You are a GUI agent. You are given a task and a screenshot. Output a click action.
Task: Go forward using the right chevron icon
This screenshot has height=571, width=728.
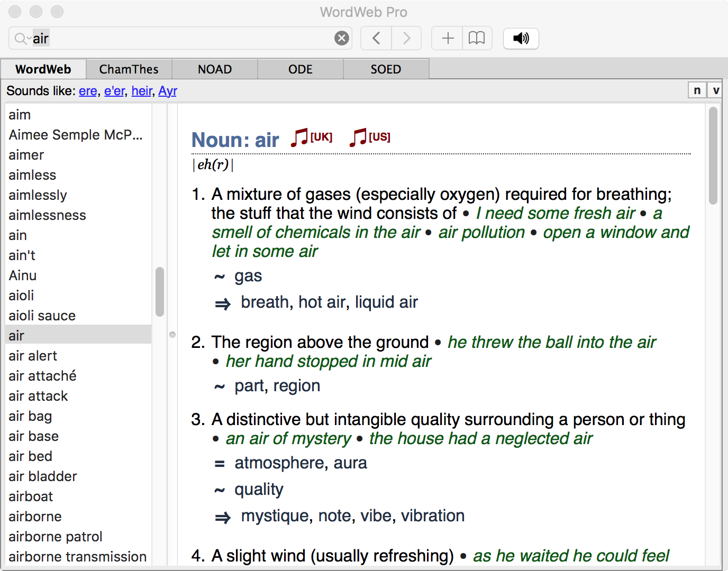pos(406,38)
